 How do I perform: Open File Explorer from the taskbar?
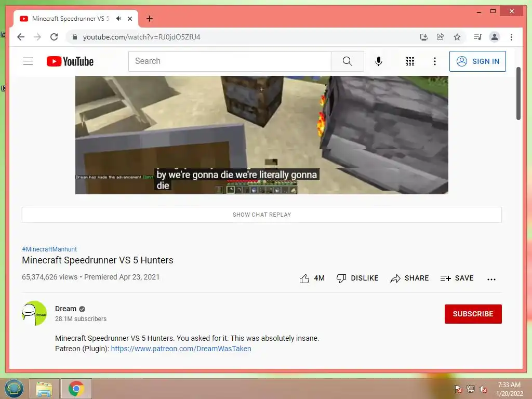pyautogui.click(x=44, y=389)
